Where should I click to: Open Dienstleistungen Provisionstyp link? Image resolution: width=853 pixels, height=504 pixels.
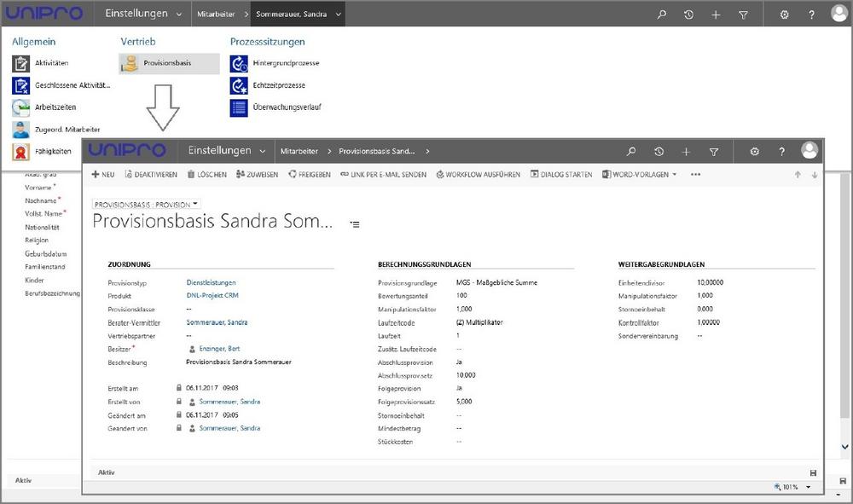211,283
